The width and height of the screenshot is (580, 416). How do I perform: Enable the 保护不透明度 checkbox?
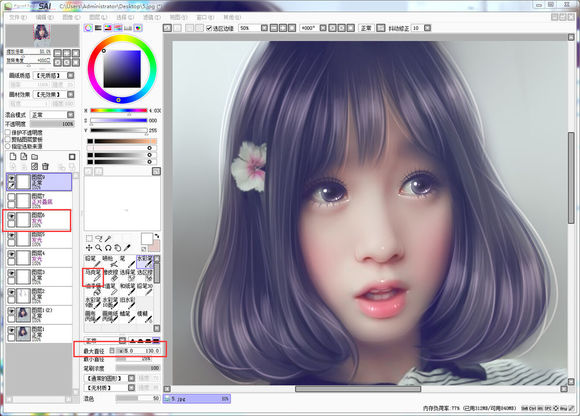coord(8,132)
